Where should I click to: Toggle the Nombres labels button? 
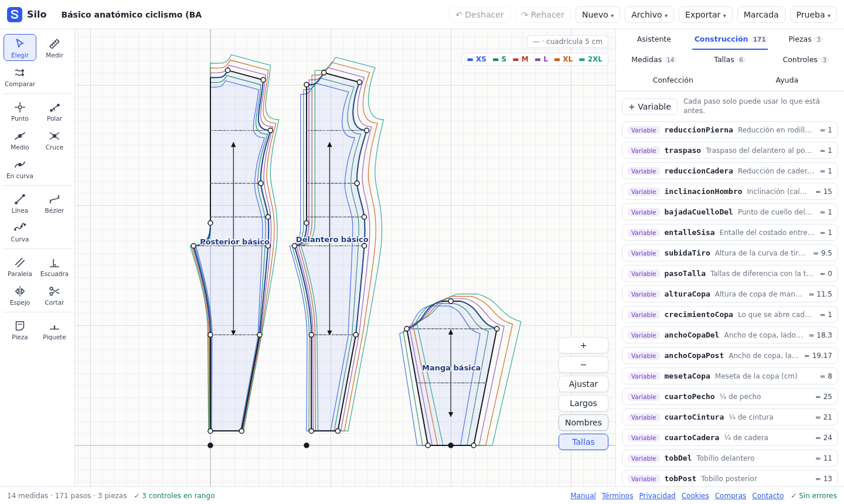coord(583,423)
